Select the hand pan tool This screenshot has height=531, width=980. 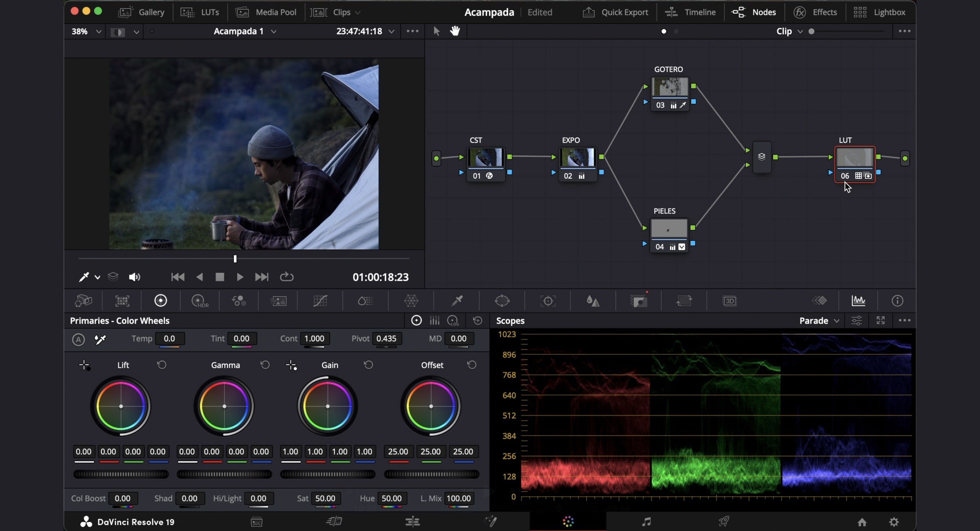pos(455,31)
